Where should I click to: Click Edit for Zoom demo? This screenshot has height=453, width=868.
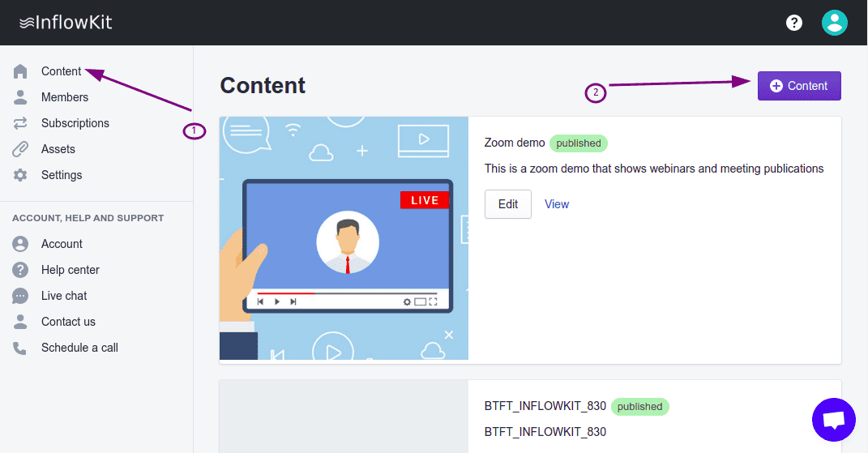click(x=507, y=204)
